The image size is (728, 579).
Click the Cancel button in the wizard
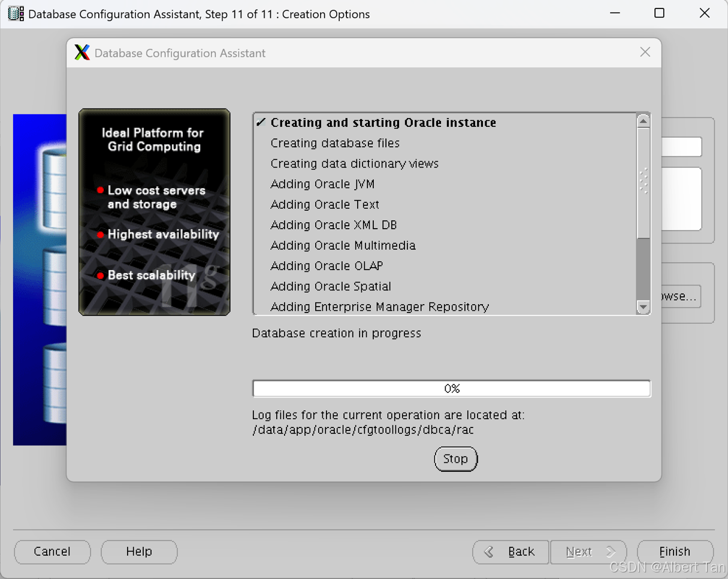click(x=52, y=551)
